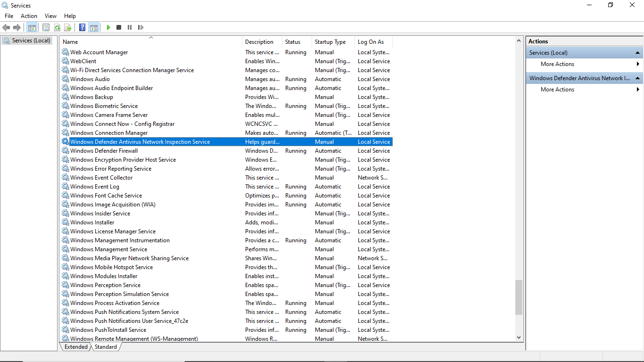This screenshot has height=362, width=644.
Task: Select Windows Image Acquisition (WIA) service
Action: 226,205
